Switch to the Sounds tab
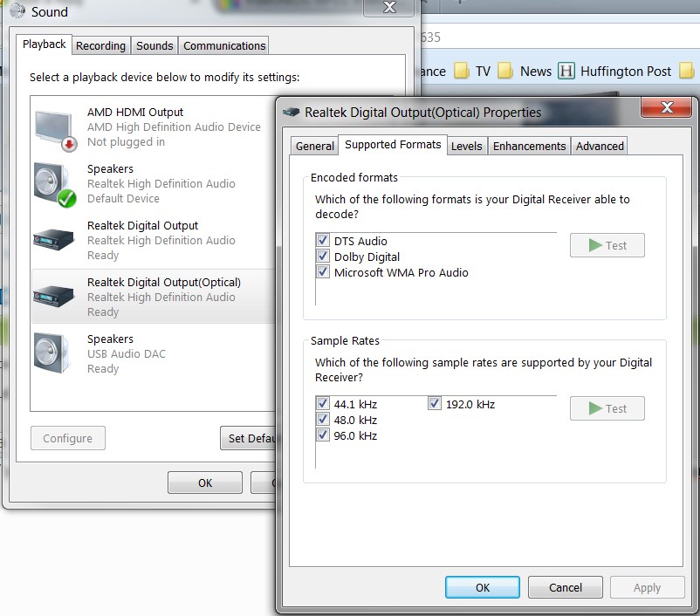Image resolution: width=700 pixels, height=616 pixels. (x=154, y=45)
